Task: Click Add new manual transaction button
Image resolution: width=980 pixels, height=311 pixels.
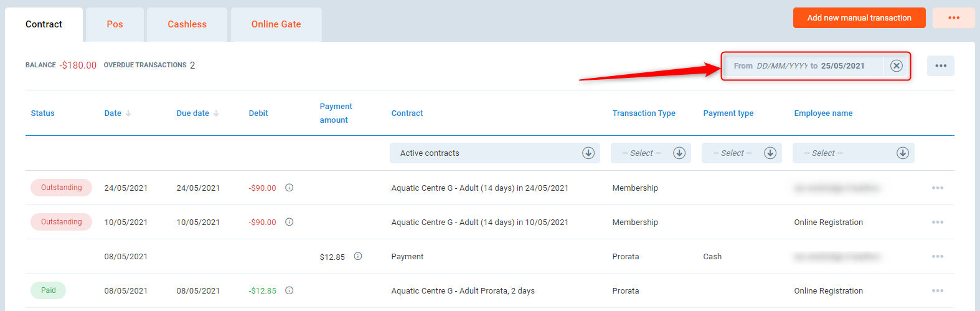Action: (x=859, y=18)
